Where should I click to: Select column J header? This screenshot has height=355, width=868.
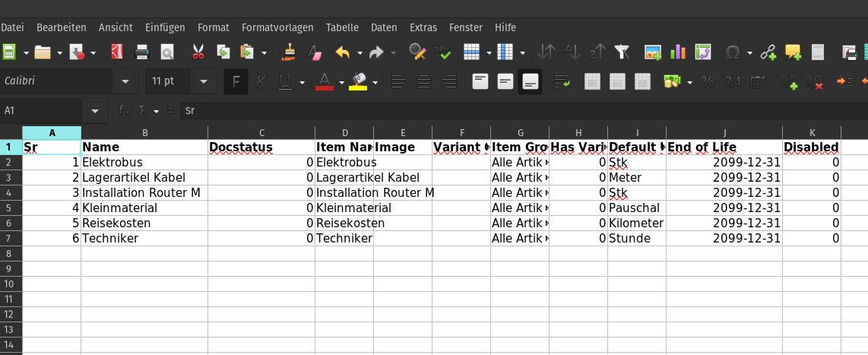(724, 133)
